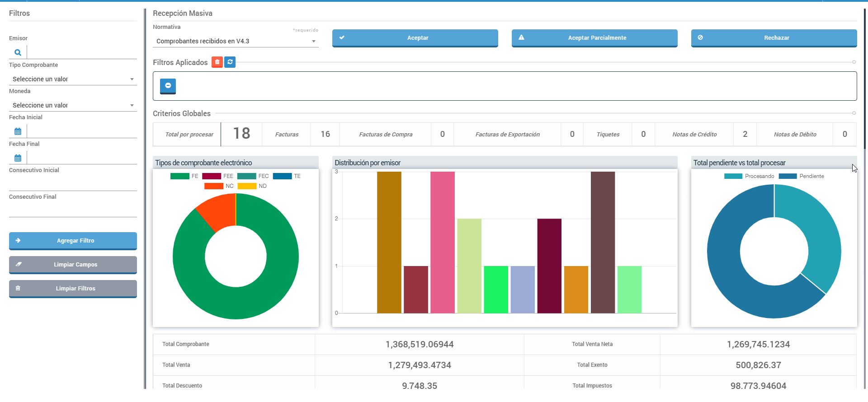Click the red trash icon beside Filtros Aplicados
This screenshot has height=402, width=868.
(217, 62)
